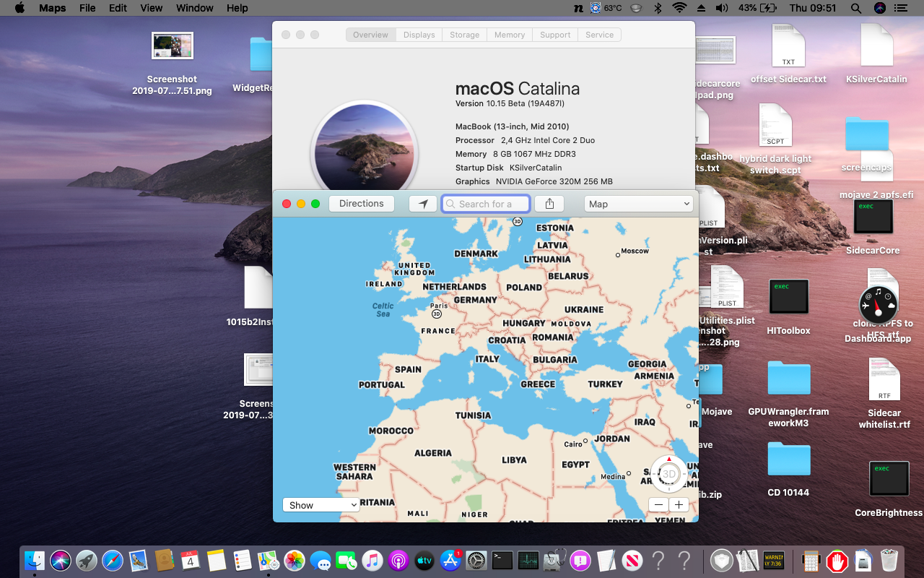Open the Window menu
This screenshot has width=924, height=578.
[195, 8]
